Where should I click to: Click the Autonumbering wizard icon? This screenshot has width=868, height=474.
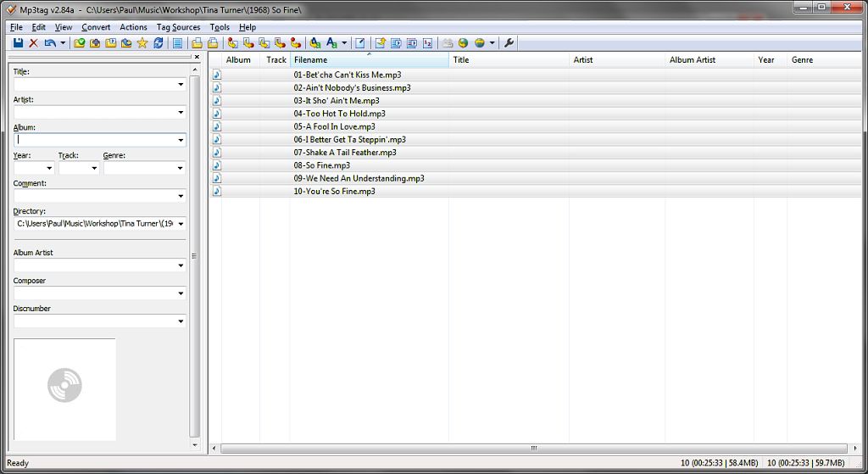(x=427, y=42)
